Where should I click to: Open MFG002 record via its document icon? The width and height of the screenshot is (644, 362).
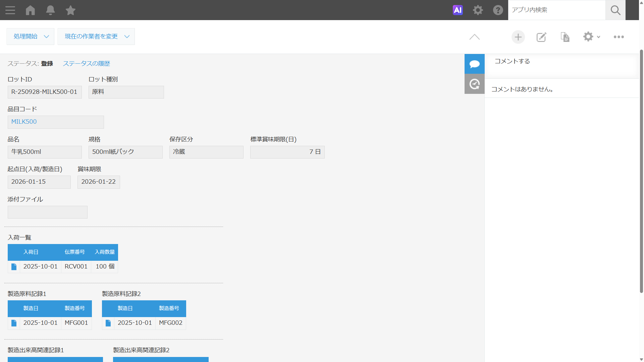[108, 323]
